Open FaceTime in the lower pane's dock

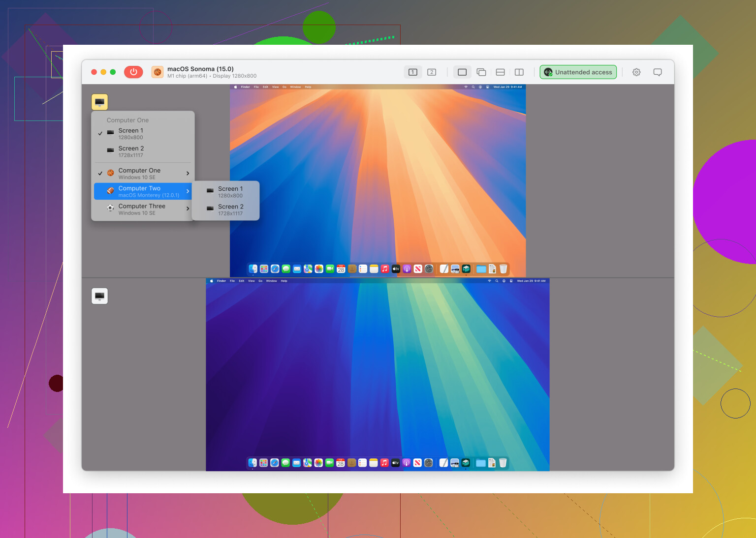click(x=329, y=462)
